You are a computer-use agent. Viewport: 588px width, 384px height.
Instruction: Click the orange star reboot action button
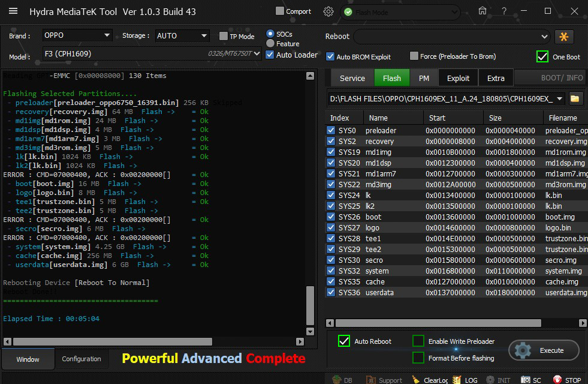pyautogui.click(x=563, y=37)
